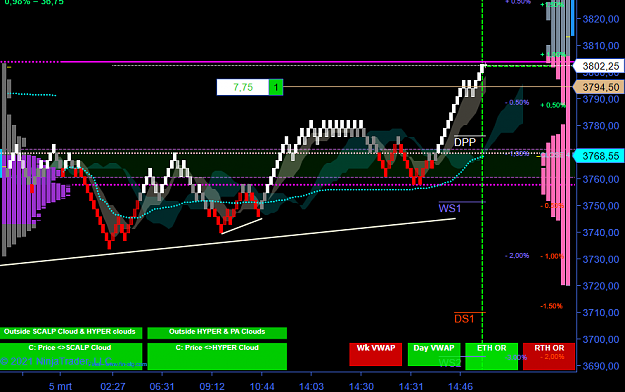This screenshot has height=392, width=625.
Task: Click the 3730,00 price axis label
Action: click(601, 260)
